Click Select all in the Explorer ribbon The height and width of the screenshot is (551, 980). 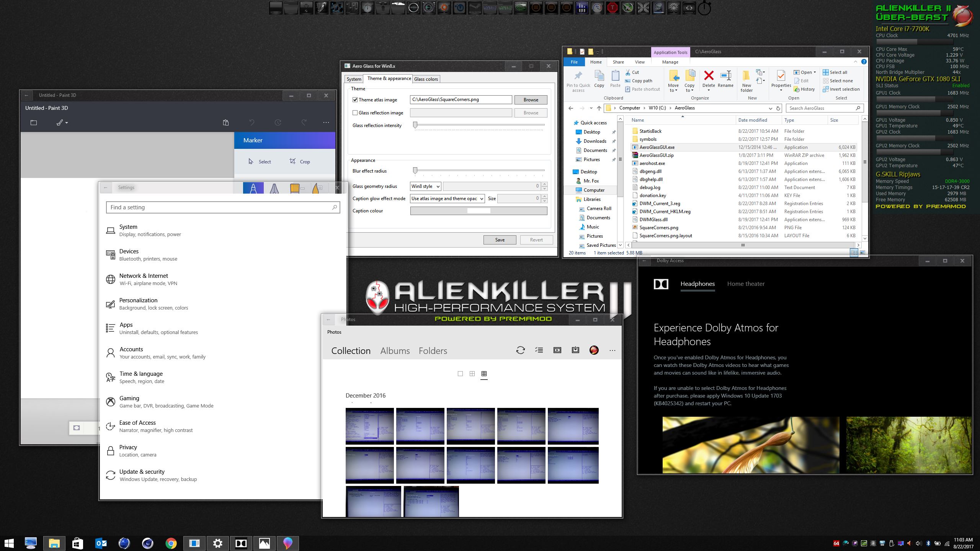point(835,72)
